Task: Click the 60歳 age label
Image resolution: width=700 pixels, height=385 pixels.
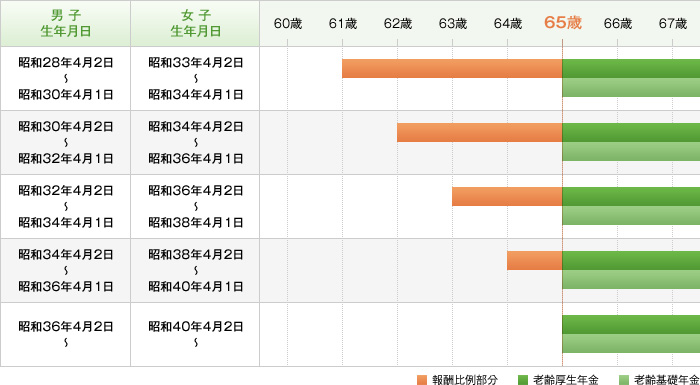Action: coord(288,24)
